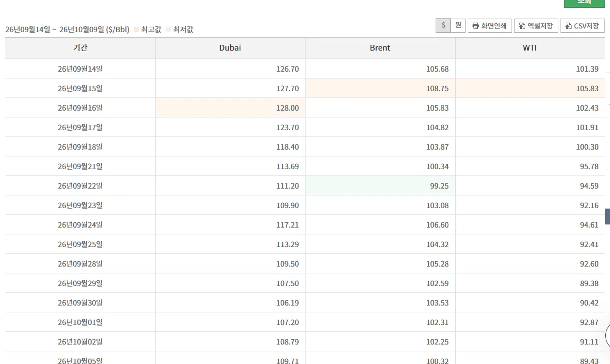Click WTI value 89.38
This screenshot has height=364, width=610.
click(x=589, y=283)
